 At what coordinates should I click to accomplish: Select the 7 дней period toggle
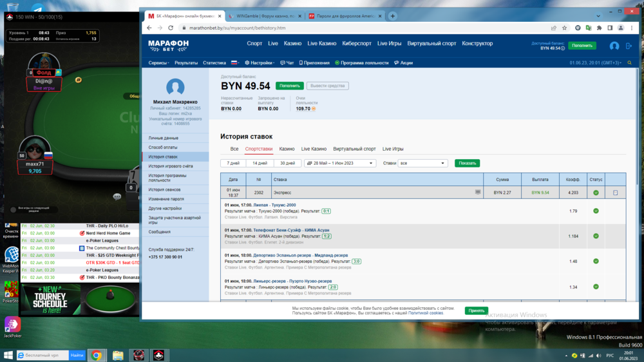pos(233,164)
